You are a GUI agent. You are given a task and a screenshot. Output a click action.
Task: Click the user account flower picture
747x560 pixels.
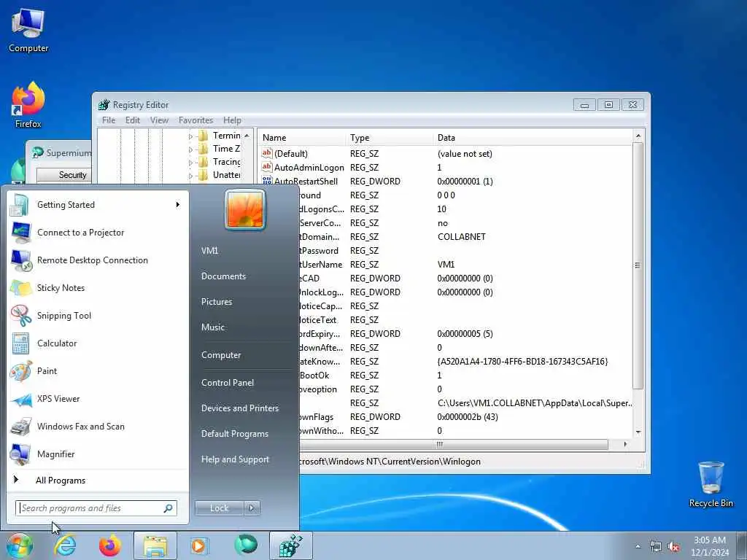[245, 209]
